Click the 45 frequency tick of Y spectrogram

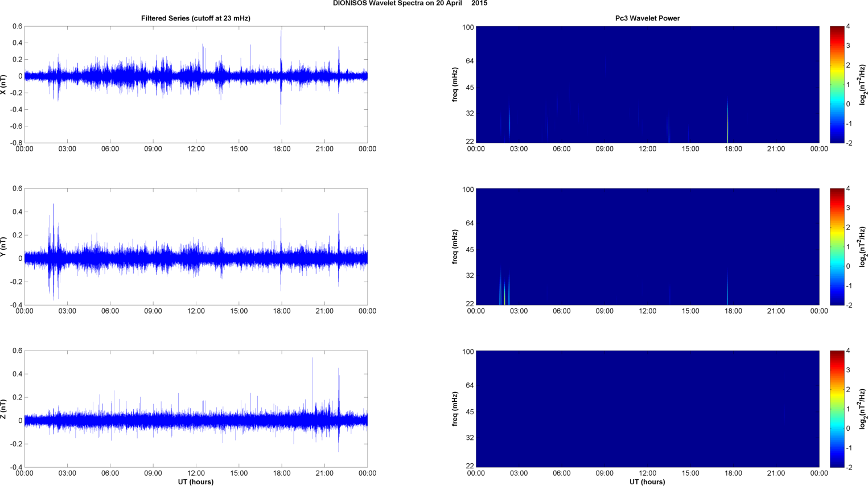coord(470,250)
